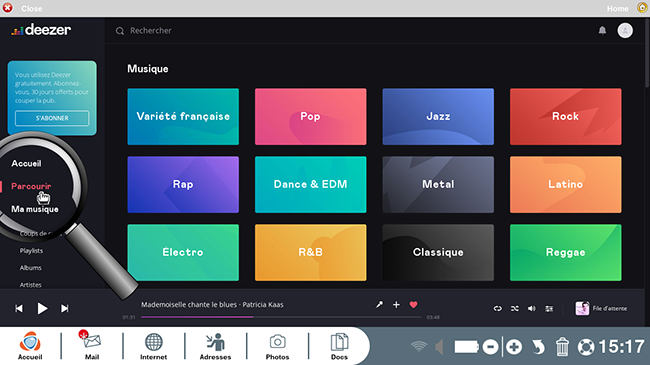Open the notifications bell

coord(602,30)
